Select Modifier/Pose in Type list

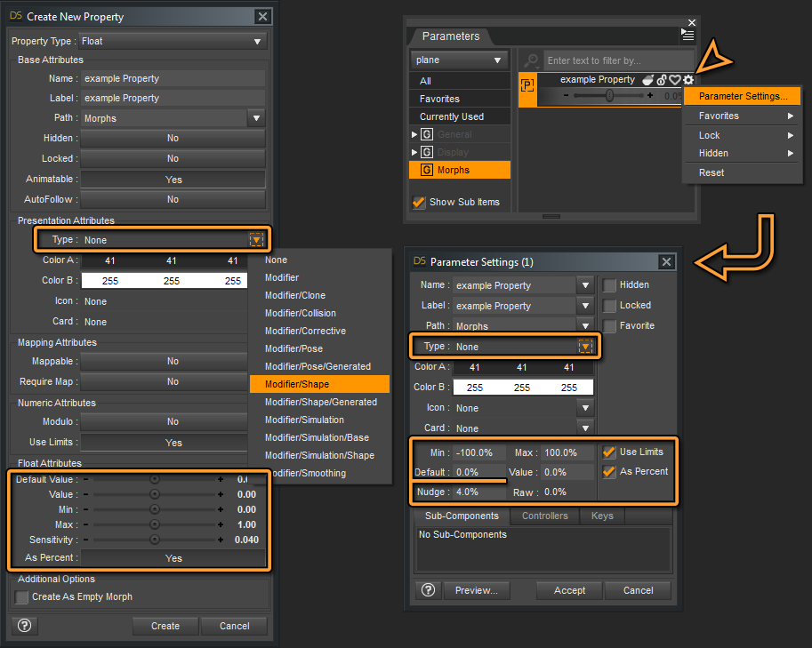tap(319, 348)
